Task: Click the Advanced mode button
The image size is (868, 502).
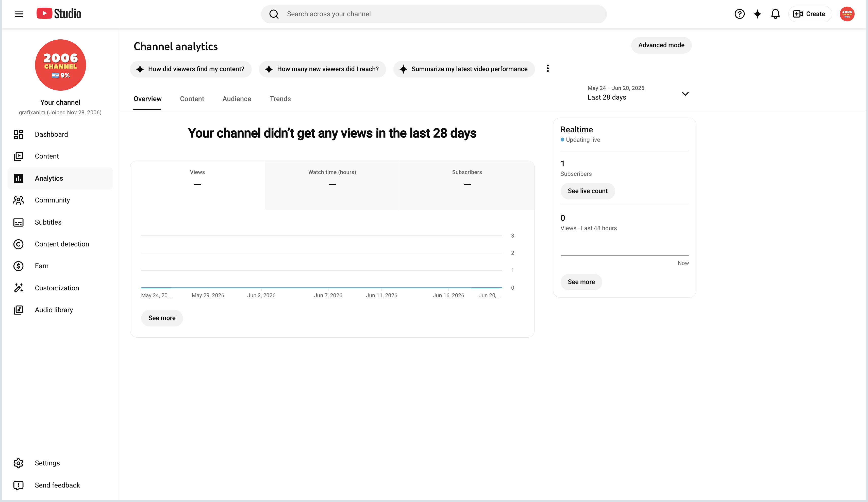Action: (x=661, y=45)
